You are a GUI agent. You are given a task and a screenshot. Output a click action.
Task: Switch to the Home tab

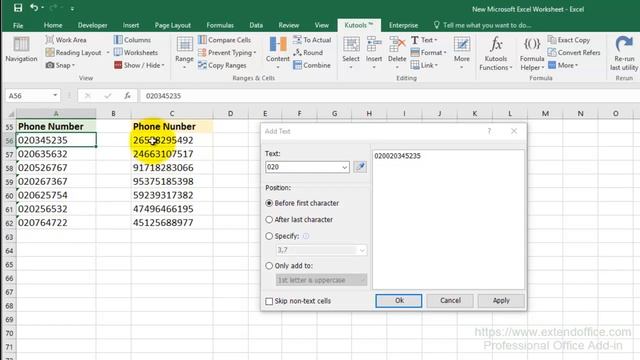pos(53,25)
